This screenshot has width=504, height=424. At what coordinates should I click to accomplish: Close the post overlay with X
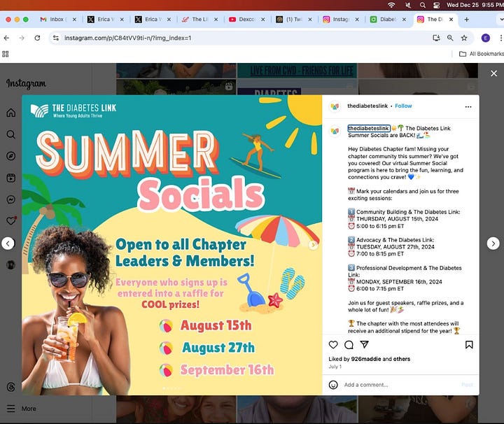coord(494,73)
